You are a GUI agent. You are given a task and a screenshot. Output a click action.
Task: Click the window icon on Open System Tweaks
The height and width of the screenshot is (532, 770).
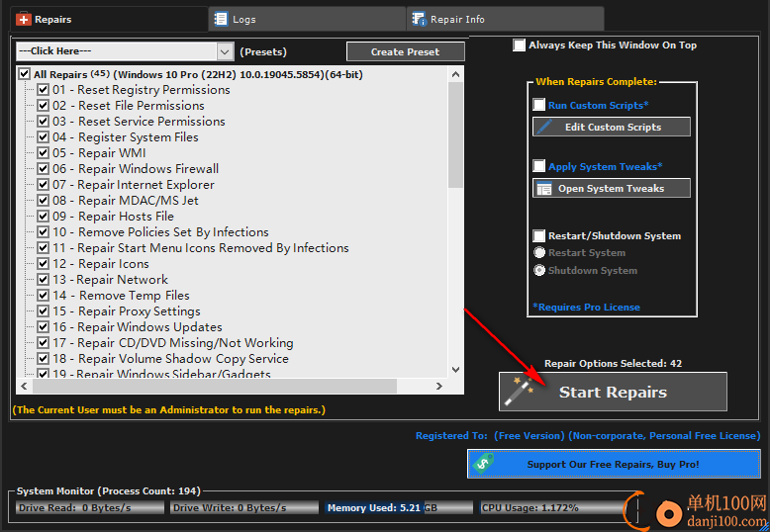click(544, 189)
